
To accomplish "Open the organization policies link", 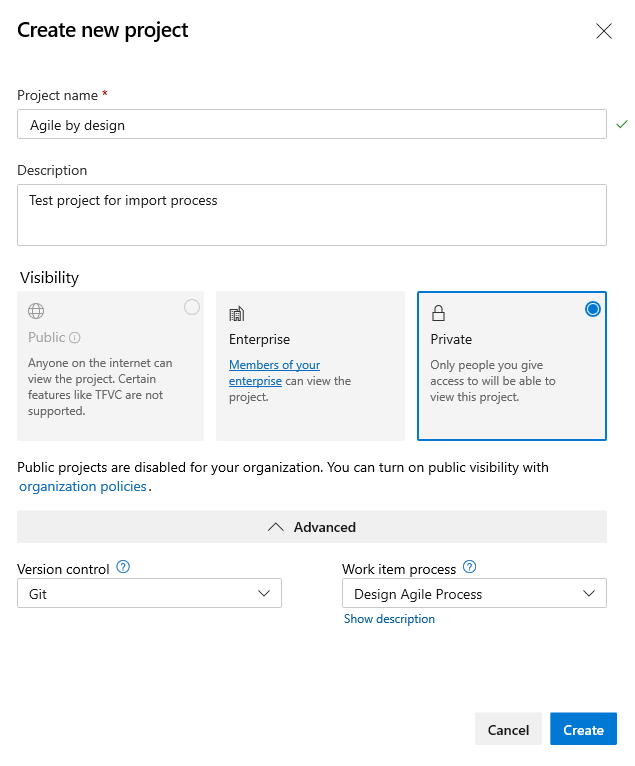I will click(x=83, y=487).
